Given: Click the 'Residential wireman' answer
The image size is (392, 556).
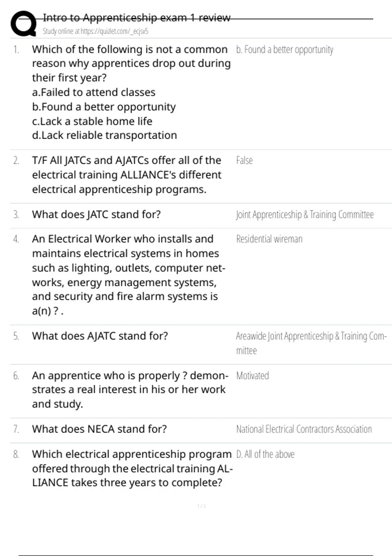Looking at the screenshot, I should point(269,239).
